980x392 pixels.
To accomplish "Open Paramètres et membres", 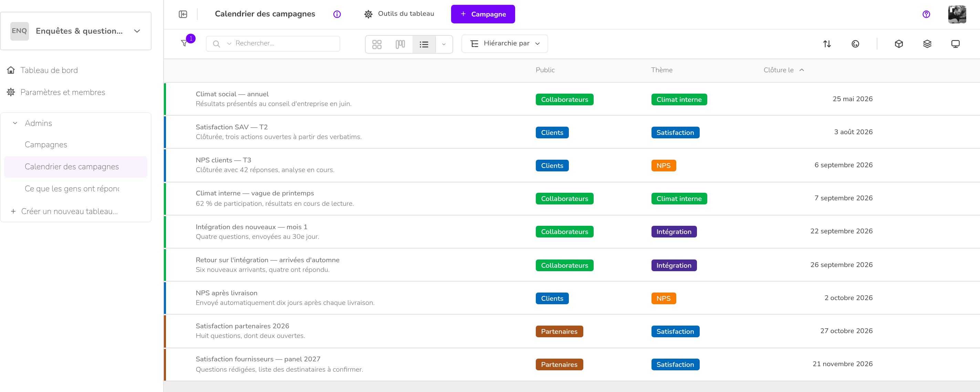I will tap(62, 92).
